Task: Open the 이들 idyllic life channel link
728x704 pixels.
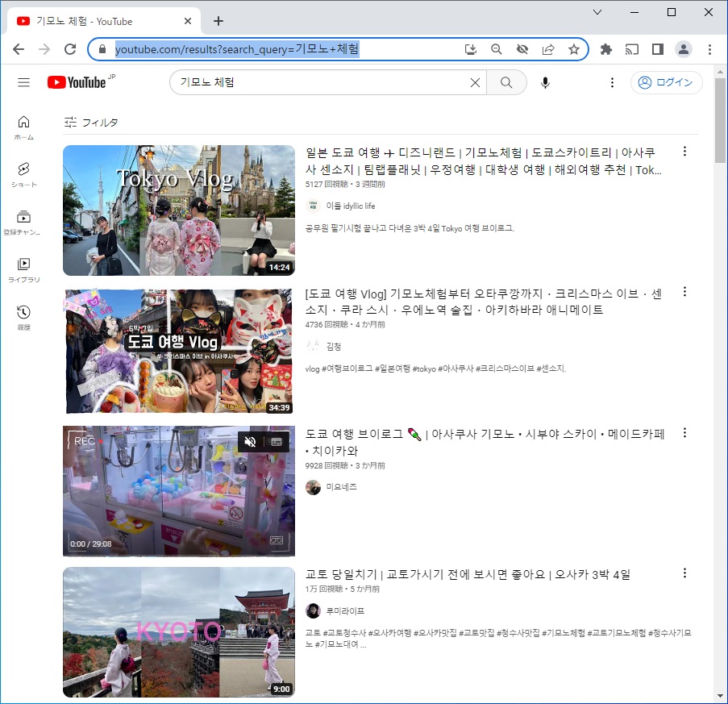Action: [350, 206]
